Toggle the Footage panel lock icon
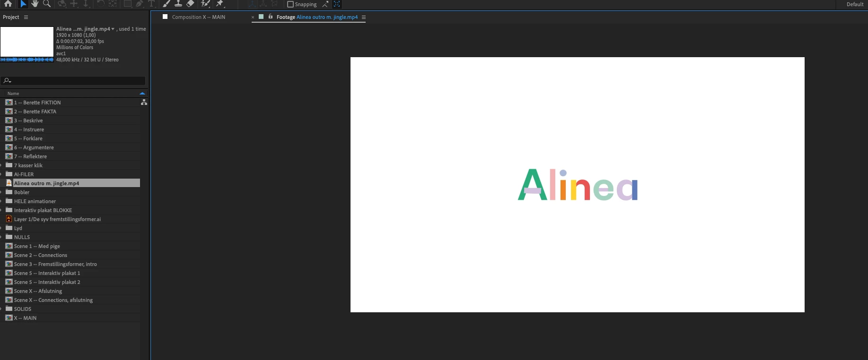Viewport: 868px width, 360px height. [x=271, y=17]
